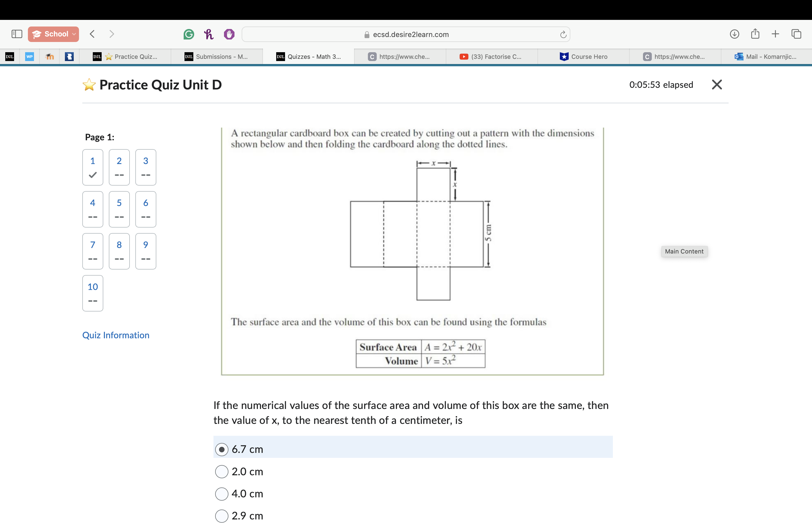The width and height of the screenshot is (812, 528).
Task: Share the current page
Action: (x=755, y=34)
